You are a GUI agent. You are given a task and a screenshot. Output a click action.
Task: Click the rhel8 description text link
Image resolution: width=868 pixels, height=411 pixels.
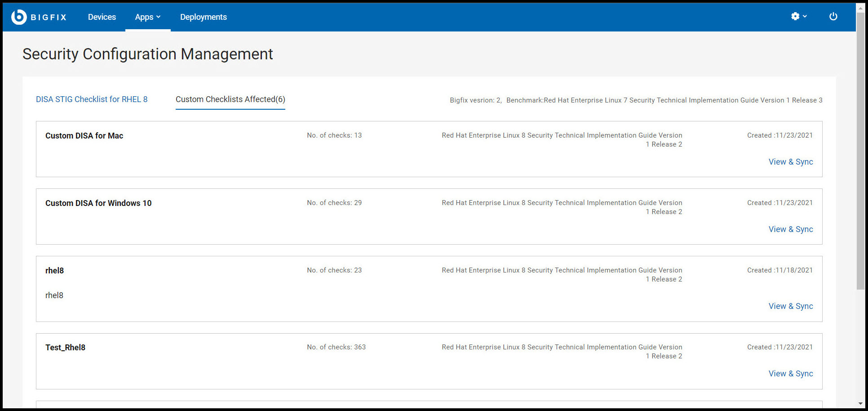point(54,295)
